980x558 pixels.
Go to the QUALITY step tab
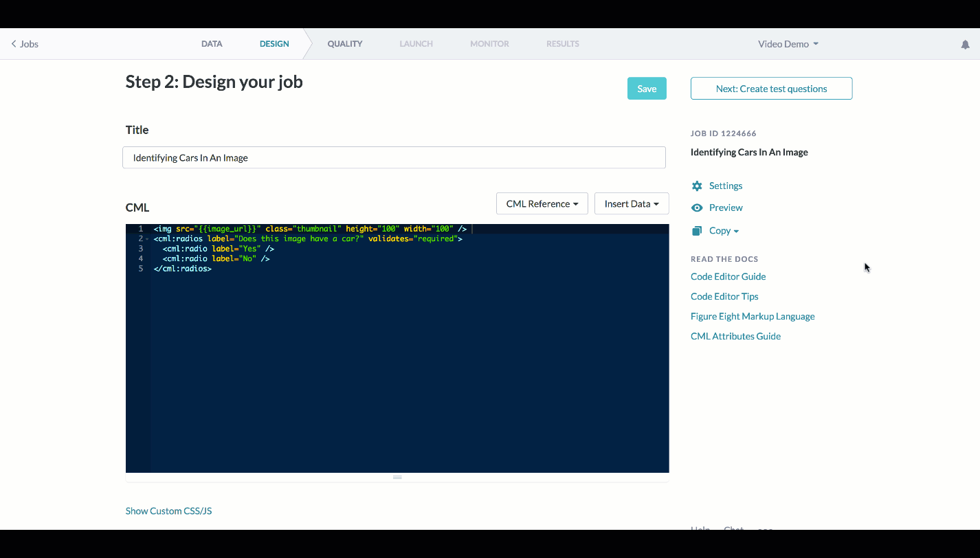[345, 44]
